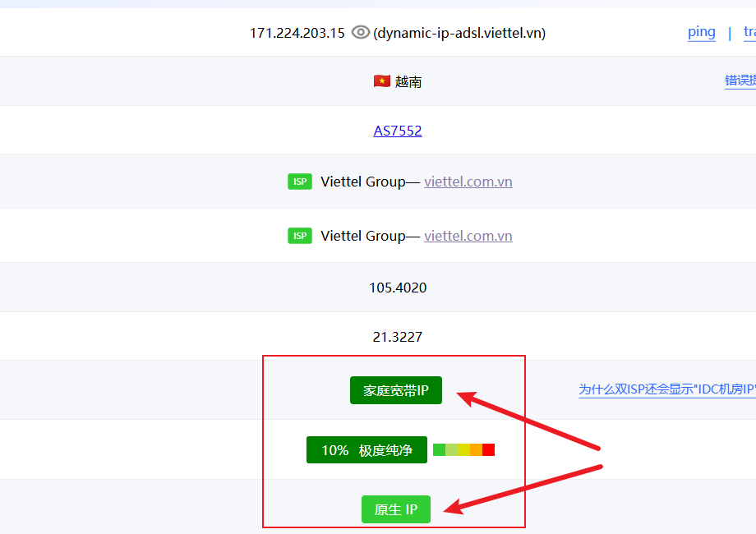Click the longitude value 105.4020
The image size is (756, 534).
pos(398,288)
